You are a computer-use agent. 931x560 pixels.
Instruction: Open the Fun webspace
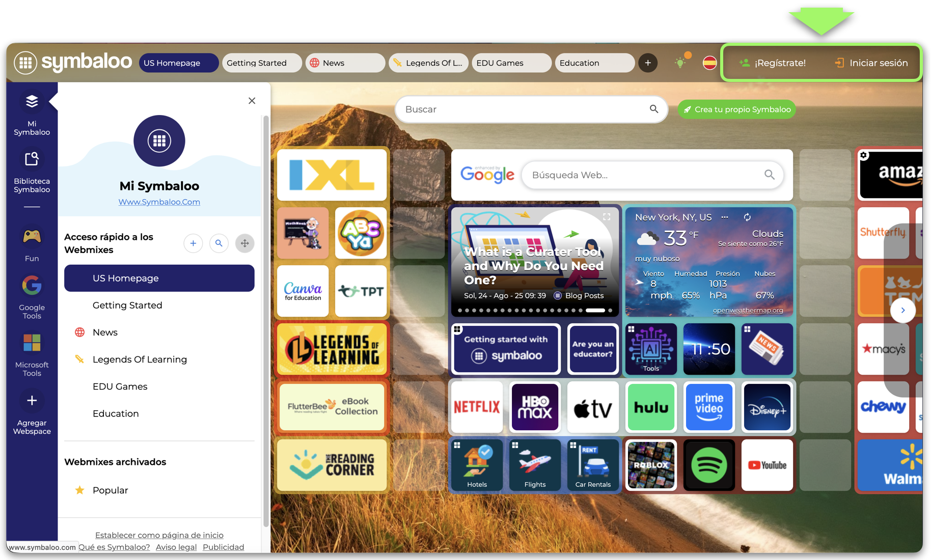point(32,244)
